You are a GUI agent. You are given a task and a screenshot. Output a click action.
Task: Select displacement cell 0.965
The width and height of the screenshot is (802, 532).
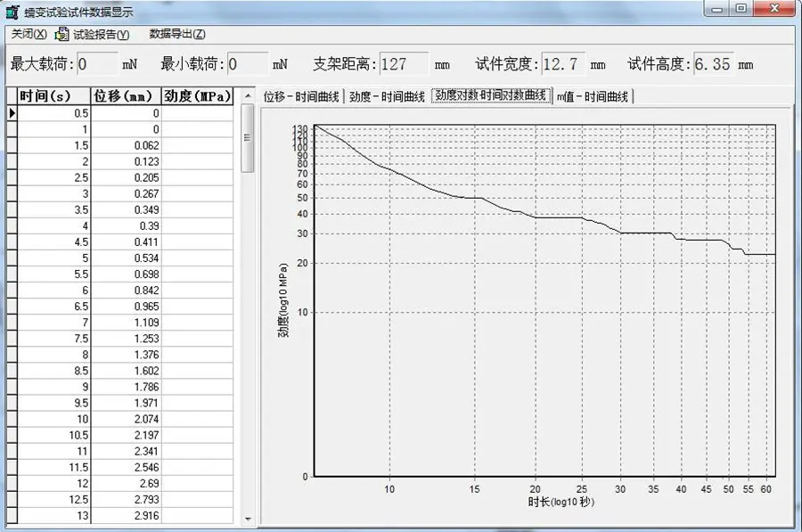[126, 307]
